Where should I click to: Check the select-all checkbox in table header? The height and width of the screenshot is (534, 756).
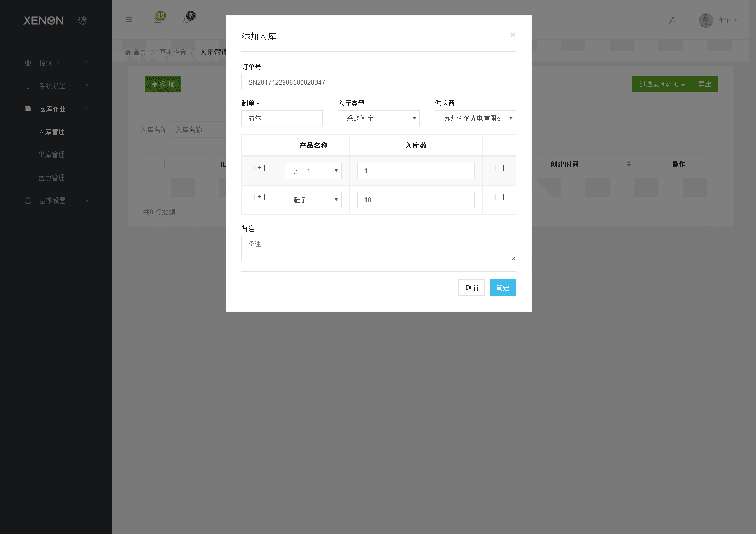coord(168,164)
